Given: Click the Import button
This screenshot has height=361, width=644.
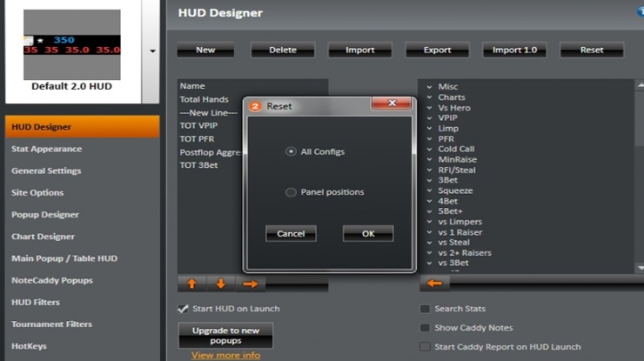Looking at the screenshot, I should [x=359, y=50].
